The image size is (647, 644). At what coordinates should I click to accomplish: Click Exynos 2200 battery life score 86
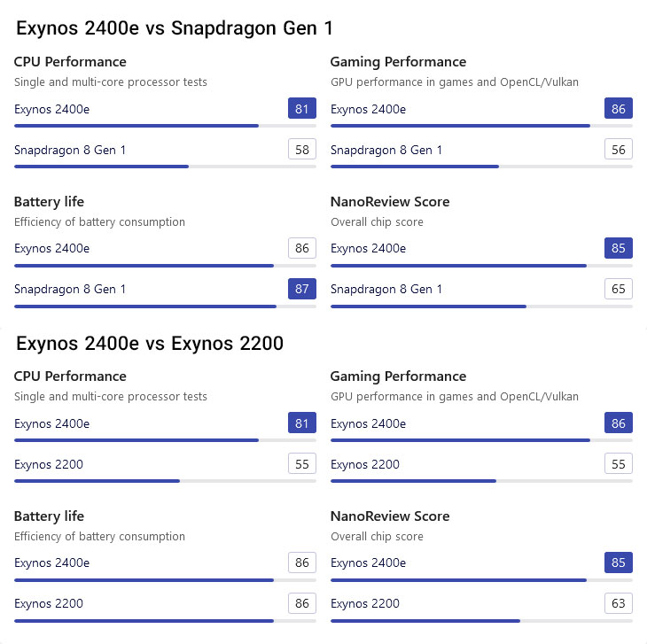click(x=301, y=603)
